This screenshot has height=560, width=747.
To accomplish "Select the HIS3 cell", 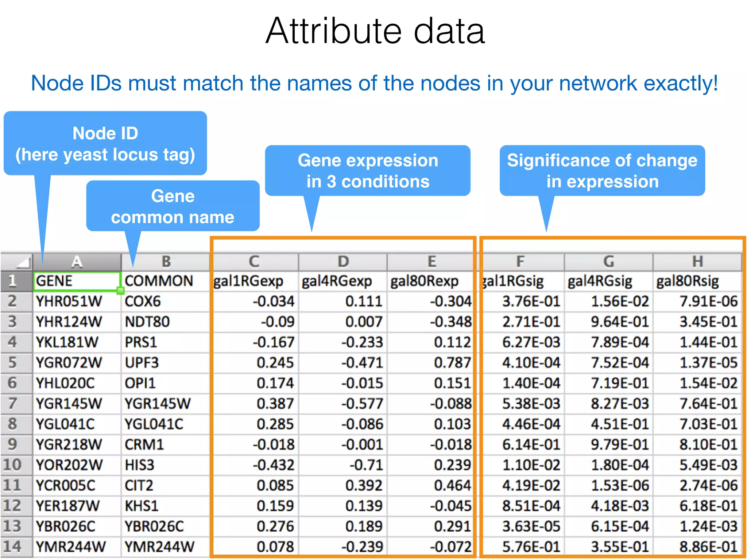I will [x=166, y=465].
